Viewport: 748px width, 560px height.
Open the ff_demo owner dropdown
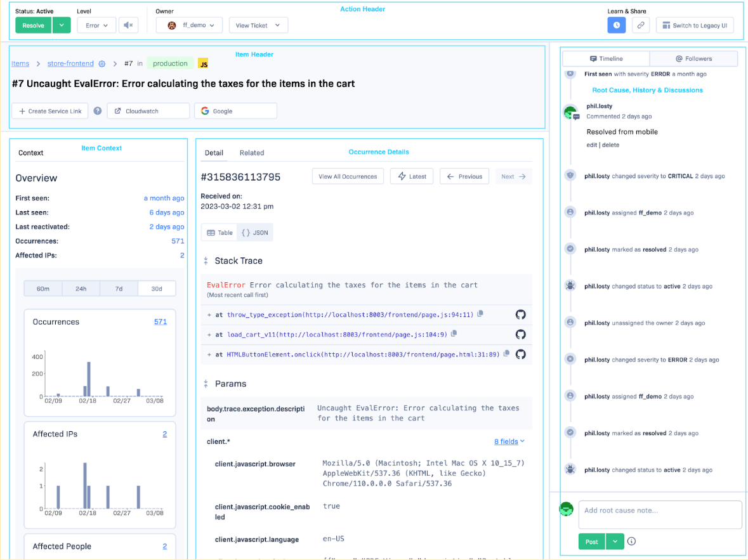tap(190, 25)
